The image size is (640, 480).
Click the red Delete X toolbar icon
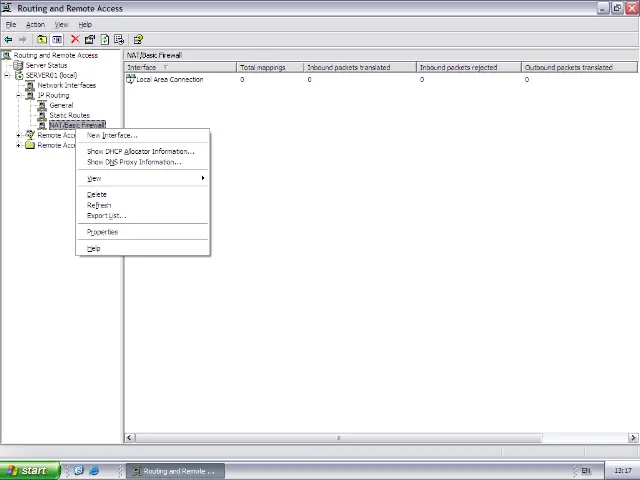click(75, 39)
